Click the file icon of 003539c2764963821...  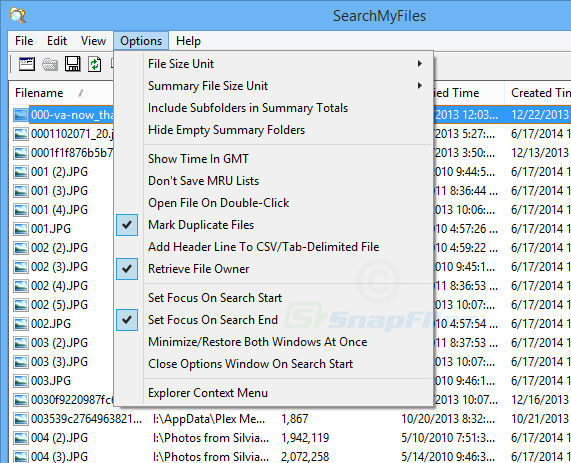[x=21, y=419]
